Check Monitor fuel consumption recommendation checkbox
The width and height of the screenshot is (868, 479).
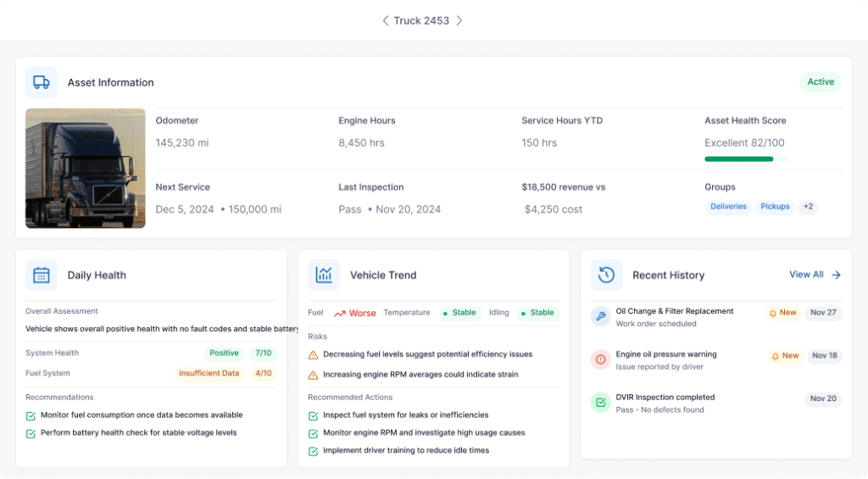pos(31,416)
